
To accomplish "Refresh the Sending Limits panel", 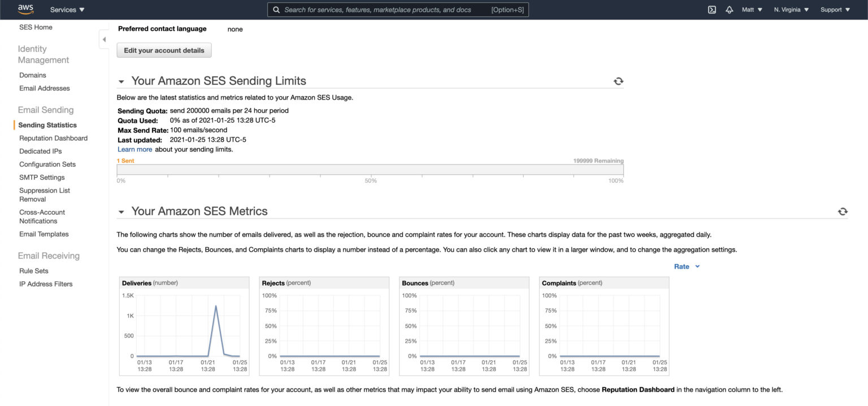I will click(x=618, y=81).
